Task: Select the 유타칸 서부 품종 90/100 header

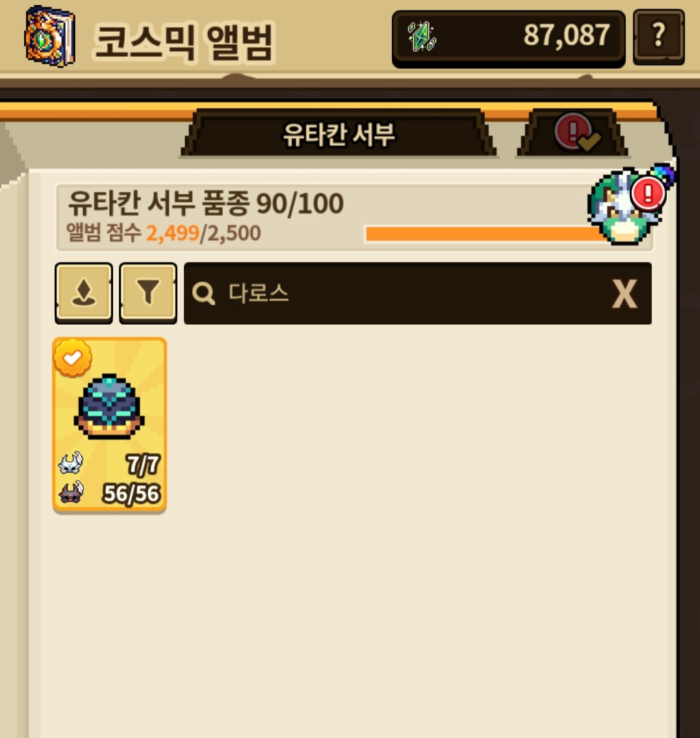Action: pyautogui.click(x=206, y=203)
